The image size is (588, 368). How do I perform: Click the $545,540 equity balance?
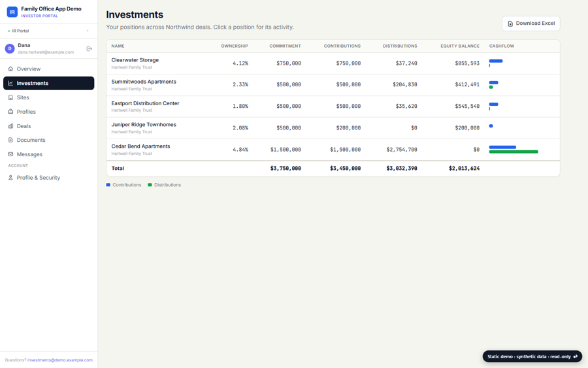[467, 107]
